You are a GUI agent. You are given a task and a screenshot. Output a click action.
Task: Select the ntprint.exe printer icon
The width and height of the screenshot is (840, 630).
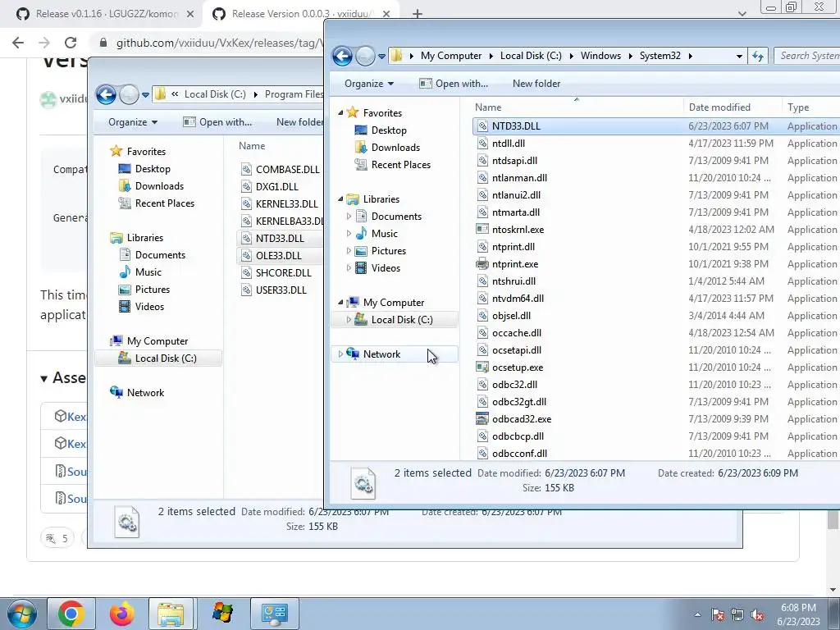click(x=482, y=263)
